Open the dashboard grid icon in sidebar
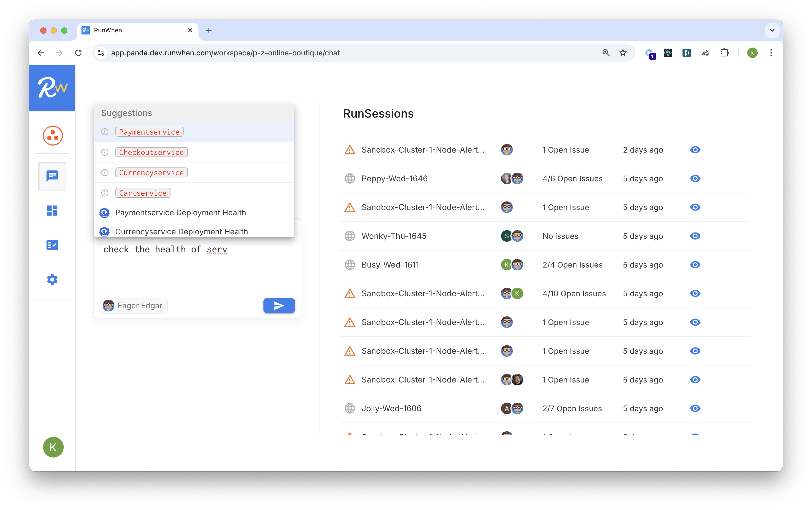 52,211
